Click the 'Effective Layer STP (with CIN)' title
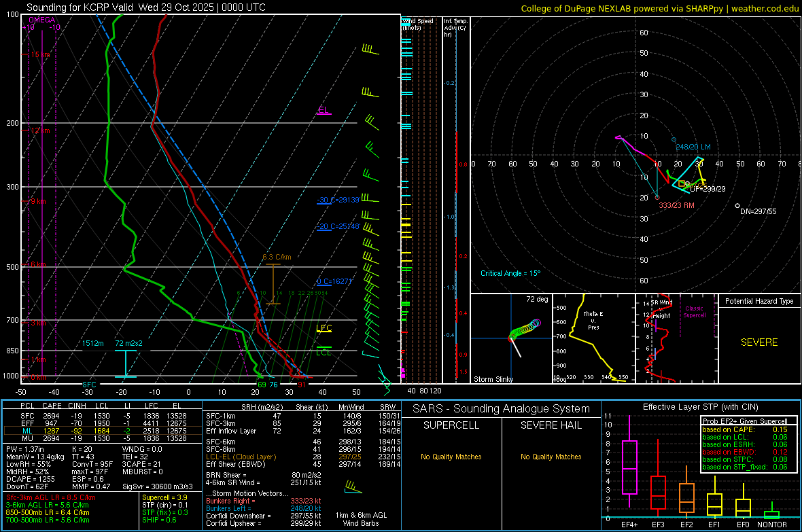 point(700,407)
